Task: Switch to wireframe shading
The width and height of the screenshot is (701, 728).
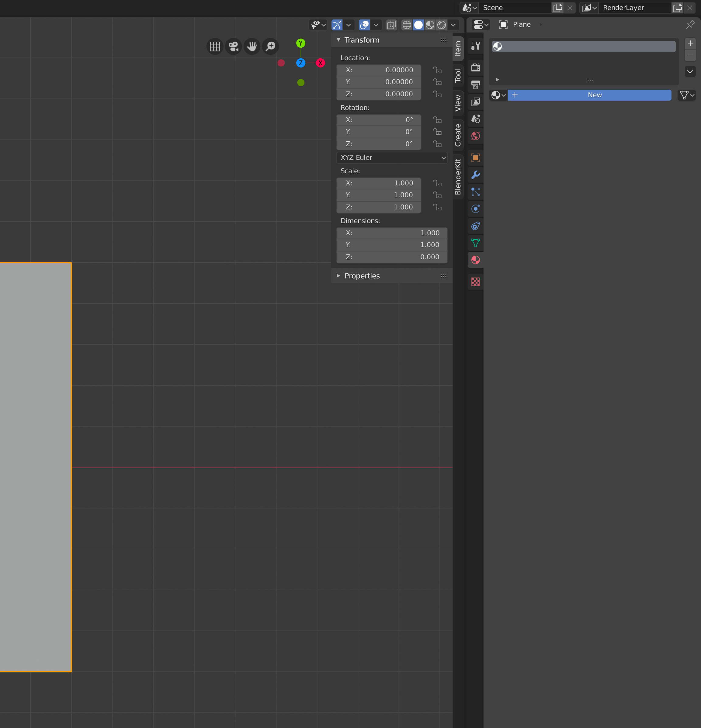Action: pos(407,25)
